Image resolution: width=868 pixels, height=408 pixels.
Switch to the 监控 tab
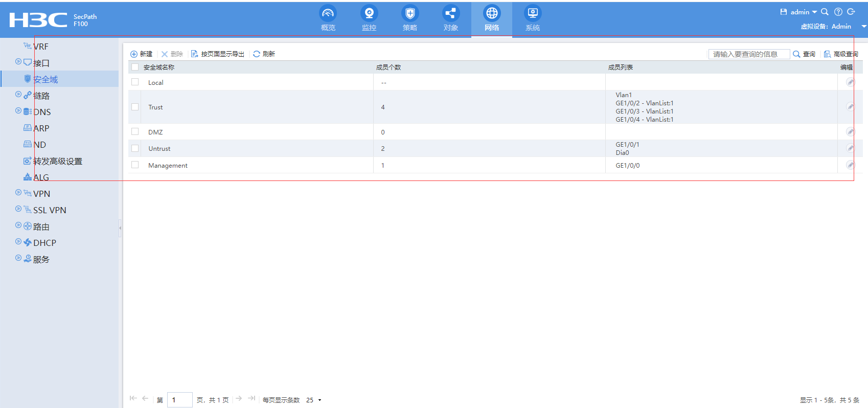click(369, 19)
